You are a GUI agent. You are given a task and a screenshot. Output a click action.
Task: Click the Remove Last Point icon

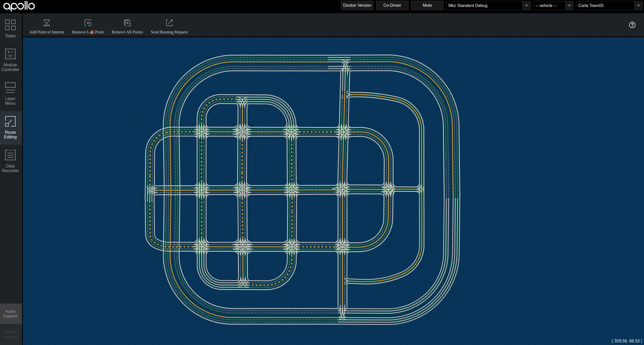[88, 23]
